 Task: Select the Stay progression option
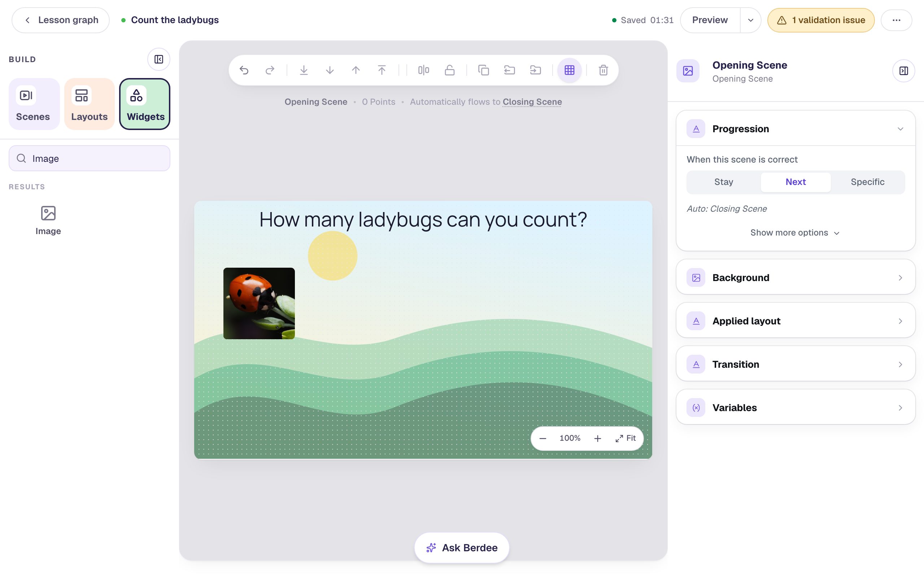coord(724,182)
